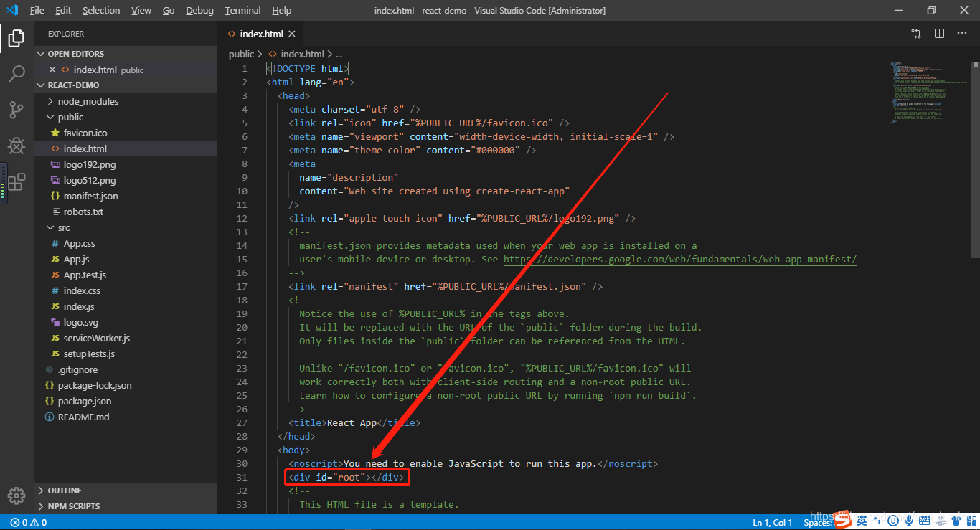This screenshot has width=980, height=530.
Task: Open the Go menu
Action: 169,10
